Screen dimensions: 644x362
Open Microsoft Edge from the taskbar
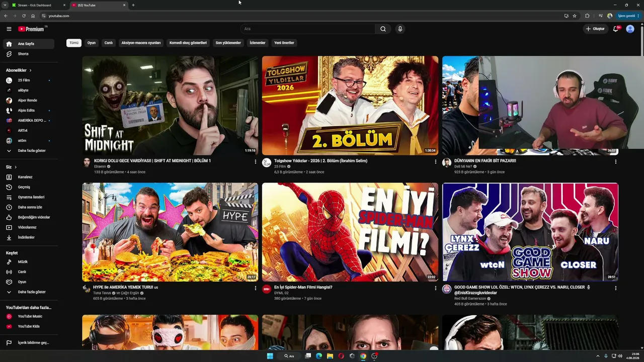[x=319, y=356]
